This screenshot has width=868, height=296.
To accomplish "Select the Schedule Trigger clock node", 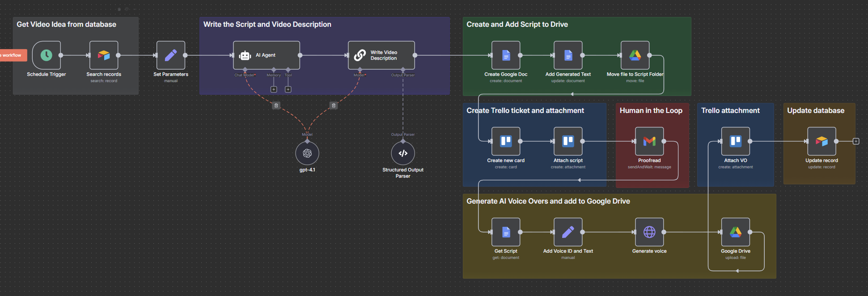I will click(47, 55).
